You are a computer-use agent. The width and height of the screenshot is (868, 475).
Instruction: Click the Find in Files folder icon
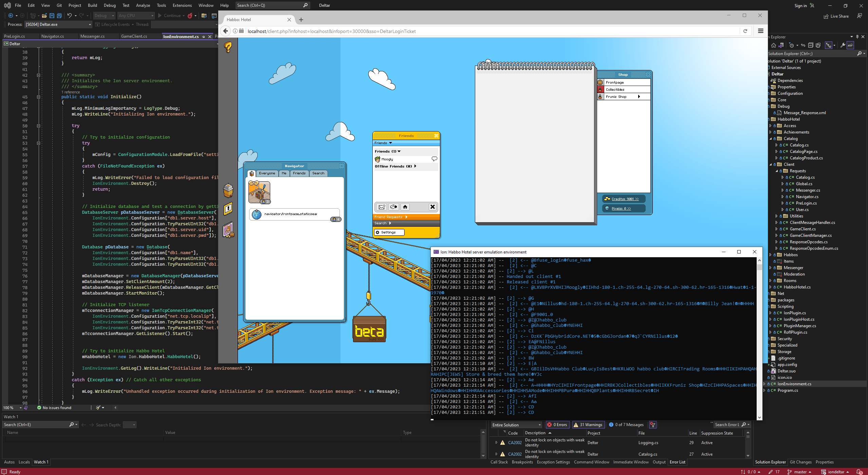point(204,16)
